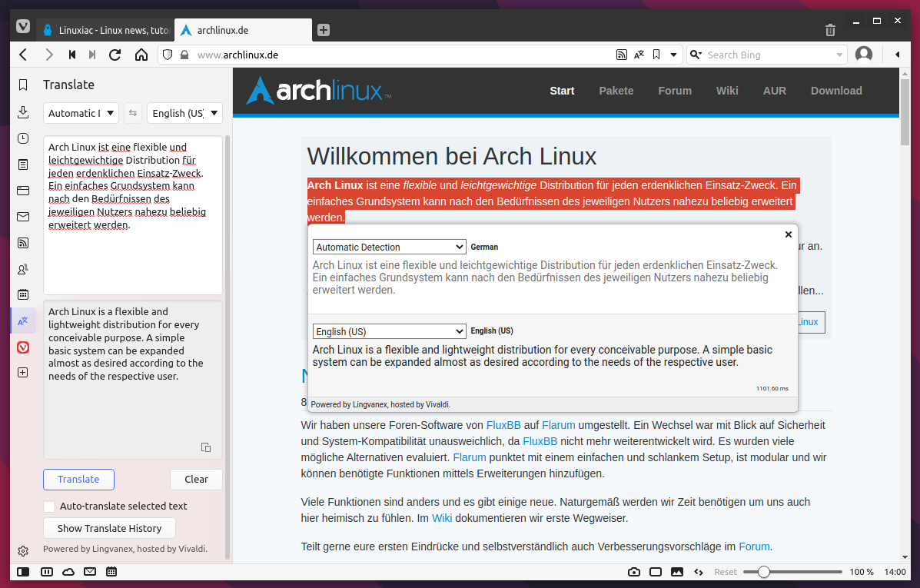920x588 pixels.
Task: Click the translate page icon in address bar
Action: tap(639, 55)
